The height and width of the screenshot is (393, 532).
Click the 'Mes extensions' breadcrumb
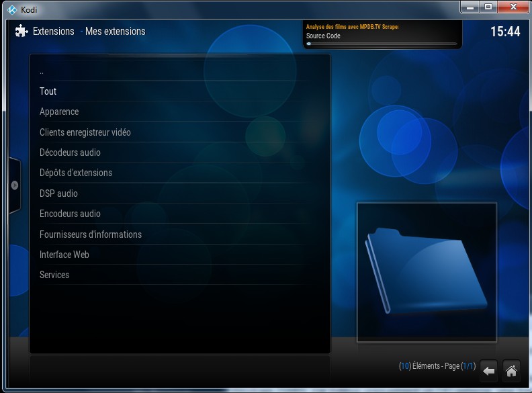(116, 31)
